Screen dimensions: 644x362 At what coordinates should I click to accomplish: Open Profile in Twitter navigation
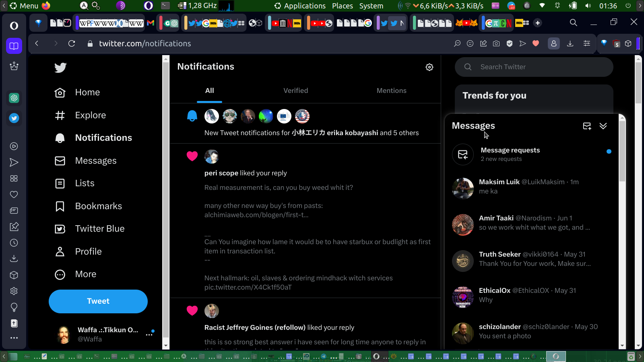[x=78, y=252]
